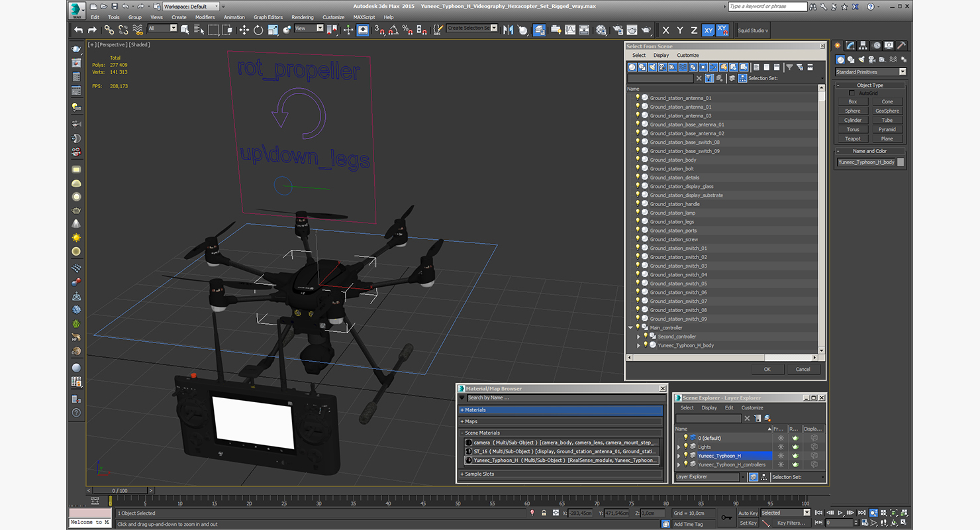Toggle the Auto Key mode button

click(748, 513)
